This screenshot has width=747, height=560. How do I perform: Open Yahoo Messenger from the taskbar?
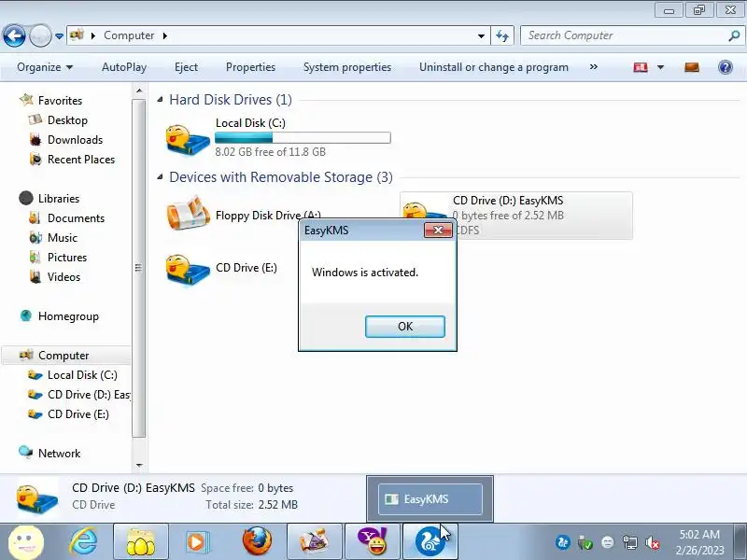click(373, 542)
